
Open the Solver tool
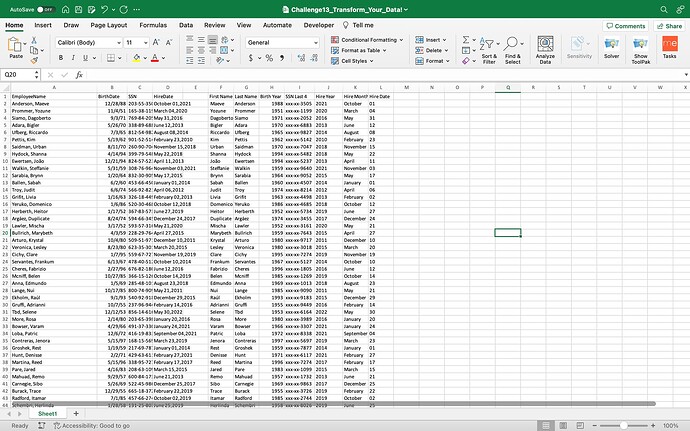(611, 48)
